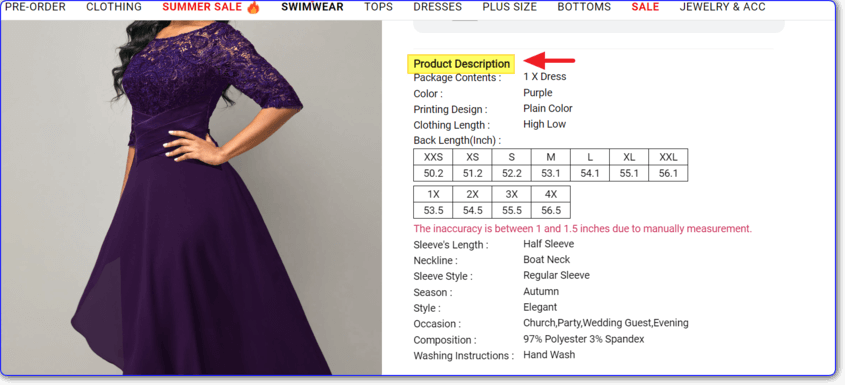845x385 pixels.
Task: Click the M size header cell
Action: (551, 157)
